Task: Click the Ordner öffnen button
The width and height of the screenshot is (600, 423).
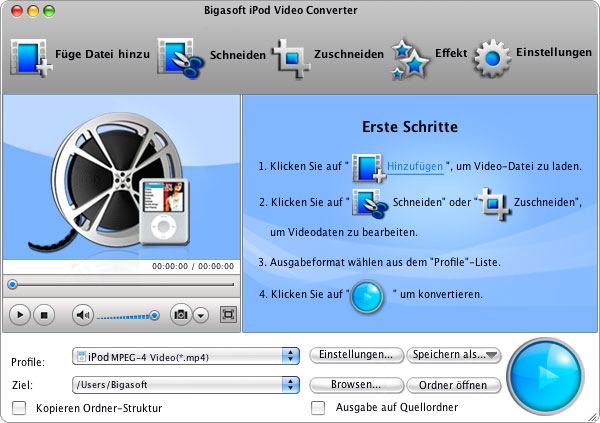Action: click(453, 385)
